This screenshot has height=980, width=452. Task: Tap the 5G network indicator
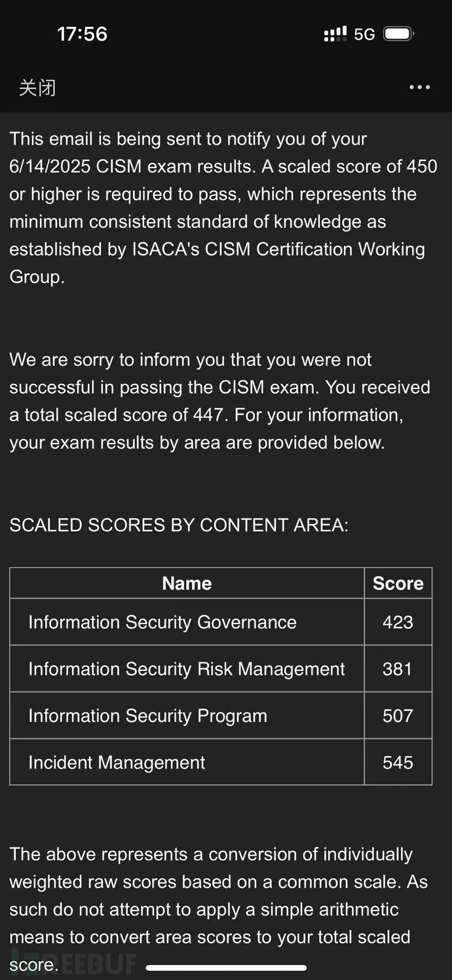[x=364, y=34]
